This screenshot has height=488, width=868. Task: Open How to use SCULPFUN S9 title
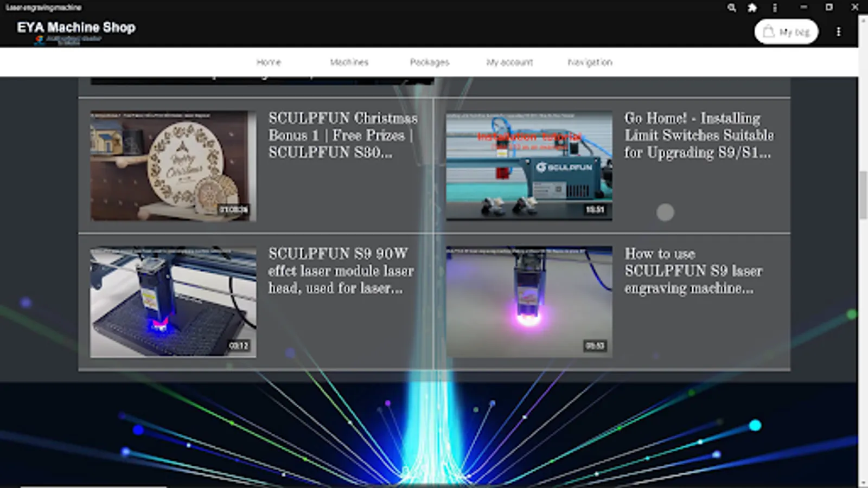693,271
